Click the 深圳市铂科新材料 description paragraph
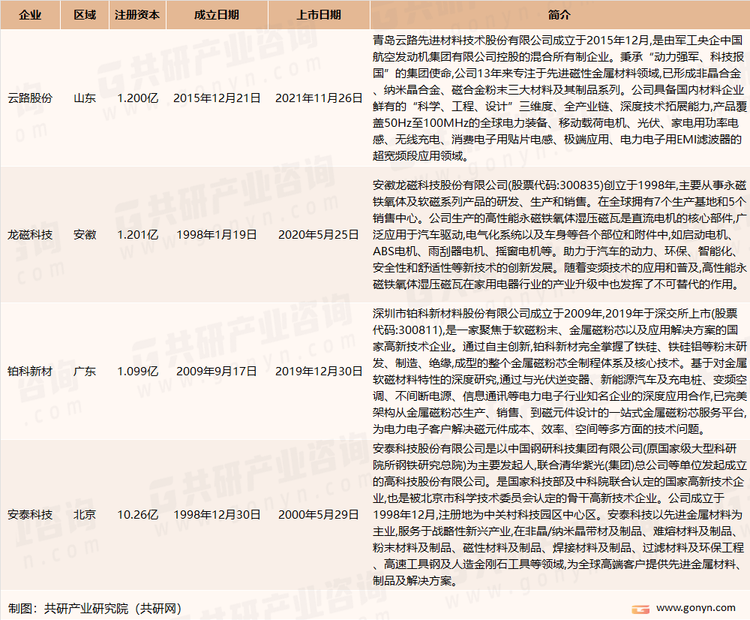 560,371
